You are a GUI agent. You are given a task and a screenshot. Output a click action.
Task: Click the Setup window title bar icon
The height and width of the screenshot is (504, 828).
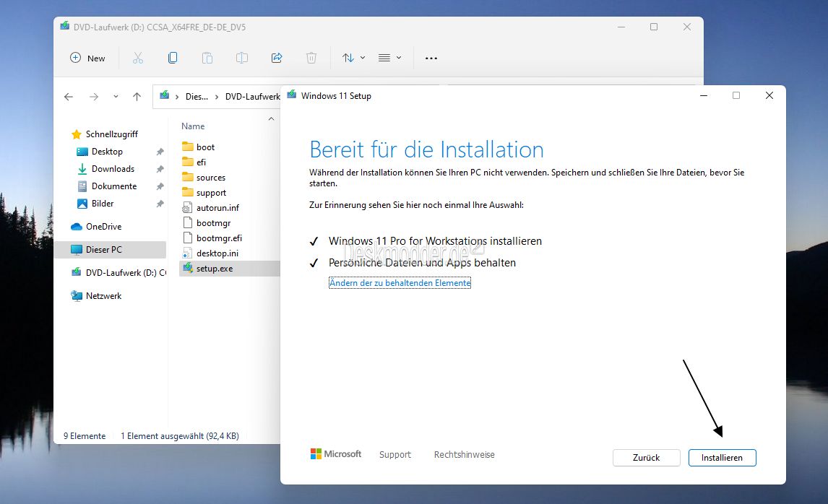(x=291, y=95)
